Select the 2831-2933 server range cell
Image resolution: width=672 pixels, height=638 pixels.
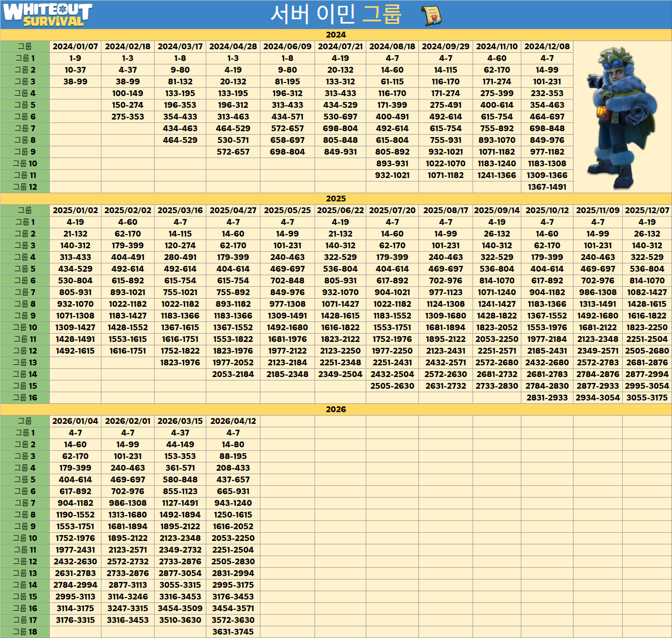tap(547, 398)
